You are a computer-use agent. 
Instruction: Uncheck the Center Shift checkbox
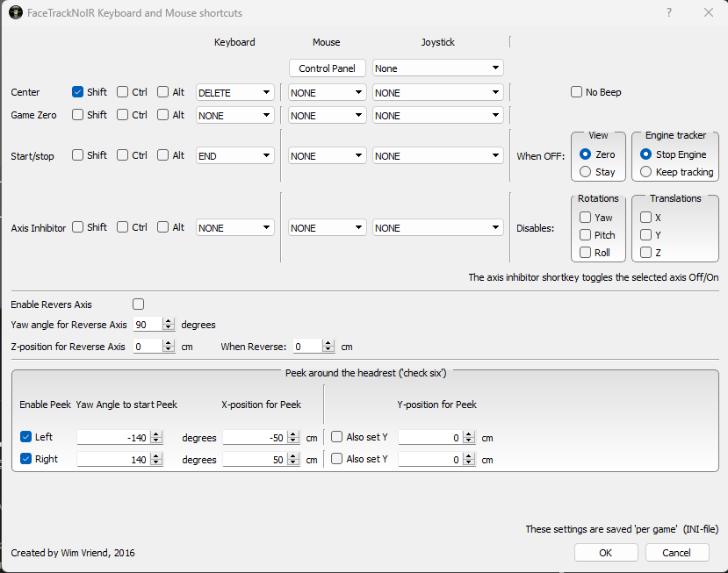click(x=78, y=92)
